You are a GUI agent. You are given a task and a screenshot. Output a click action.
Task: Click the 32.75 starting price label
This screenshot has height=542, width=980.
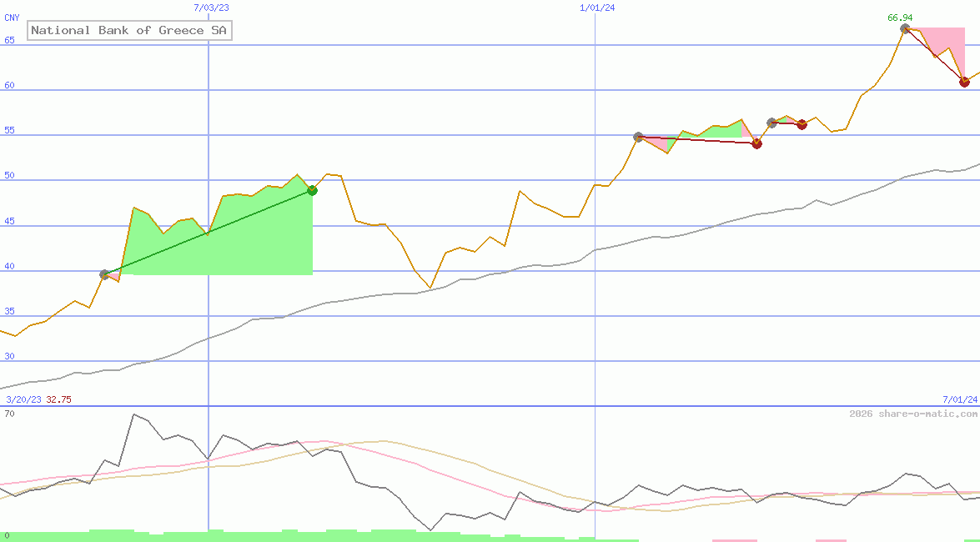pyautogui.click(x=58, y=399)
